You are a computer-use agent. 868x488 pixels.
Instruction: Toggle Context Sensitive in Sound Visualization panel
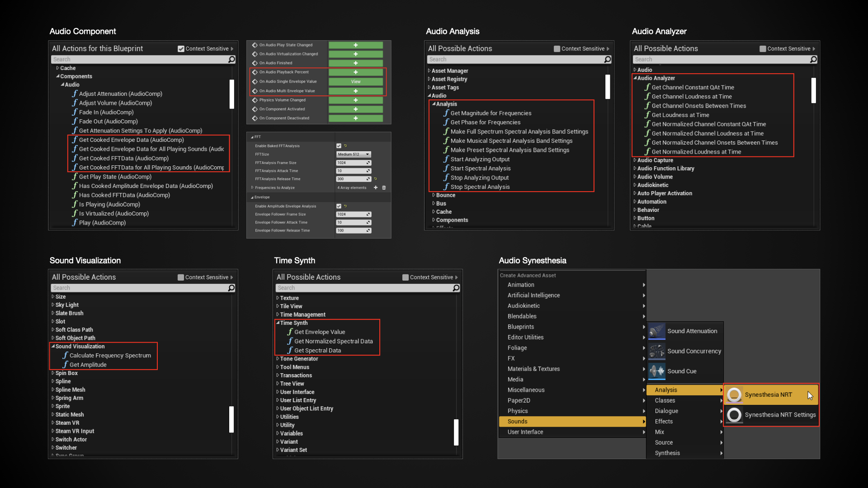point(181,277)
